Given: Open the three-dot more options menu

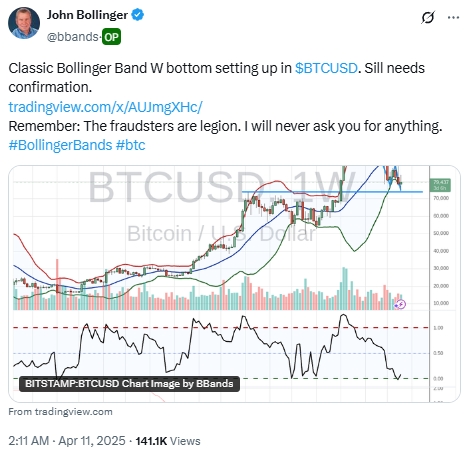Looking at the screenshot, I should tap(453, 18).
